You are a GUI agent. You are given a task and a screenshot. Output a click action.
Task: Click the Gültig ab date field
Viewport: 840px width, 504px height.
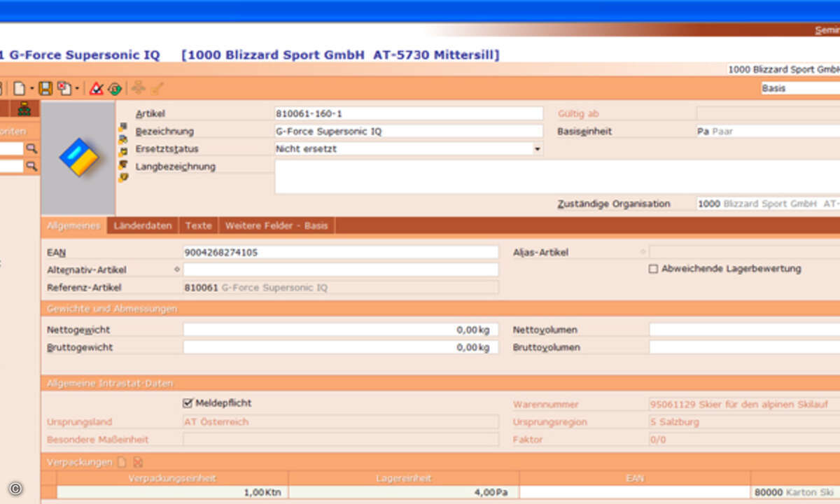coord(768,113)
